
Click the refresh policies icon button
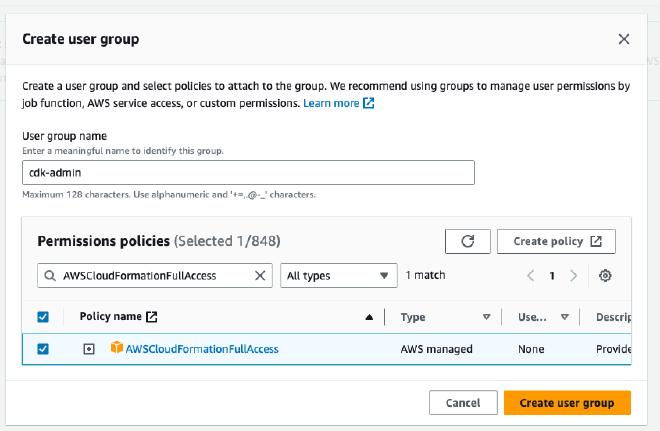(467, 241)
